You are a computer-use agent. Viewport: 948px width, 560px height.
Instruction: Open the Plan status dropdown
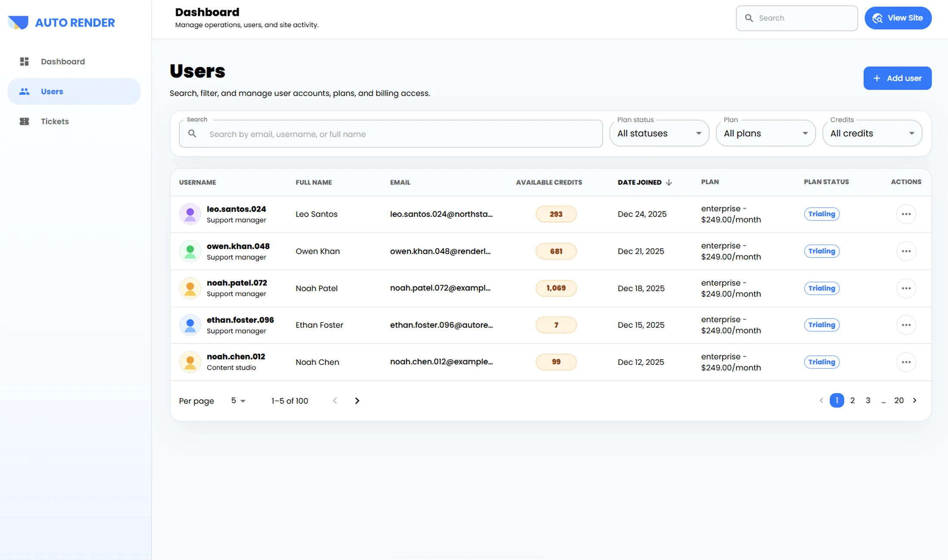coord(659,134)
